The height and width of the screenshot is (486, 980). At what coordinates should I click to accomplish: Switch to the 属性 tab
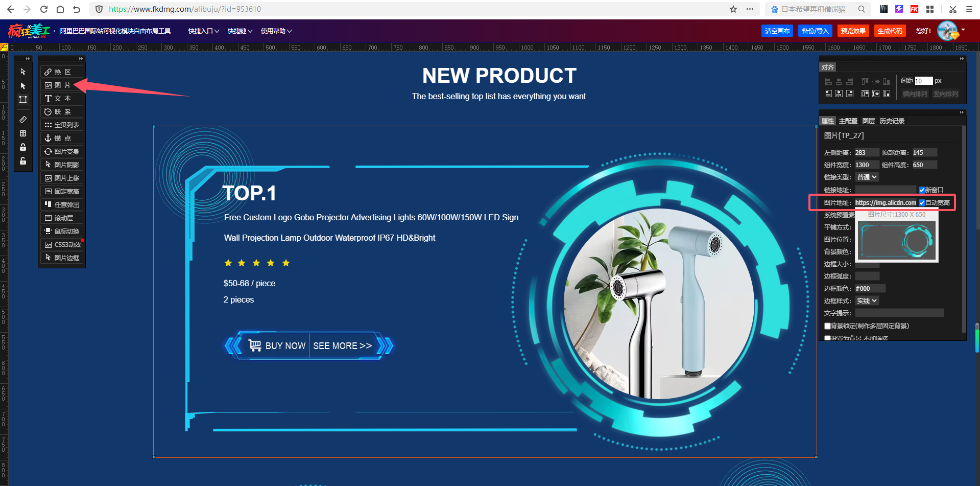(828, 121)
